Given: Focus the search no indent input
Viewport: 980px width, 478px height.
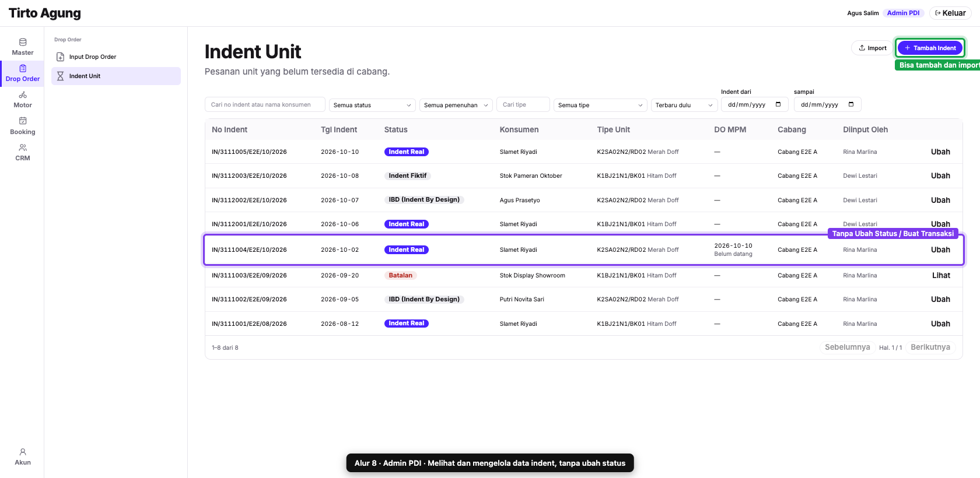Looking at the screenshot, I should 265,104.
